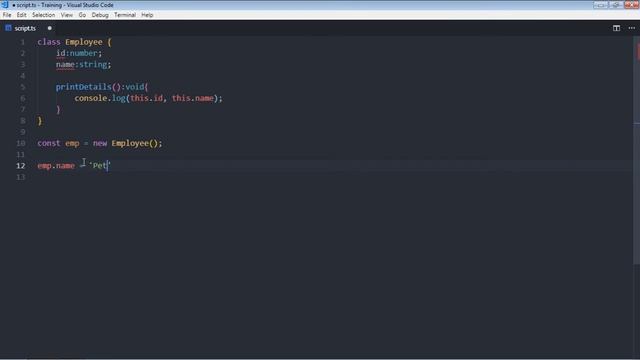Open the File menu
Image resolution: width=640 pixels, height=360 pixels.
tap(7, 15)
